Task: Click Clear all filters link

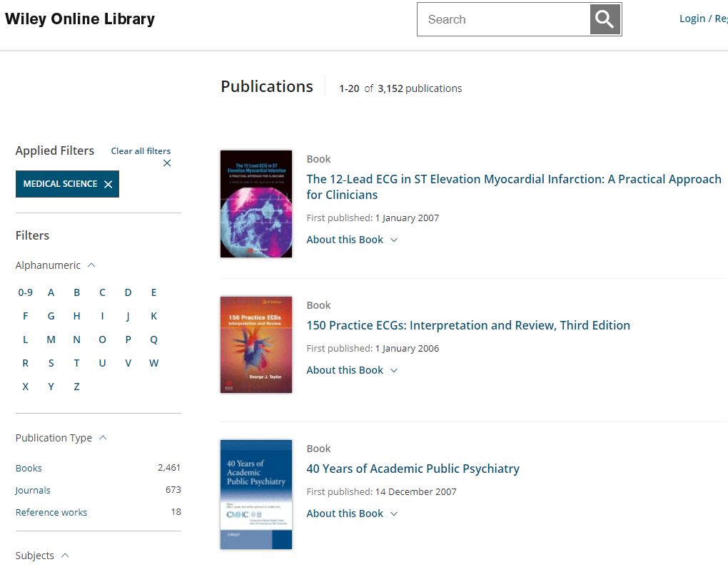Action: [141, 151]
